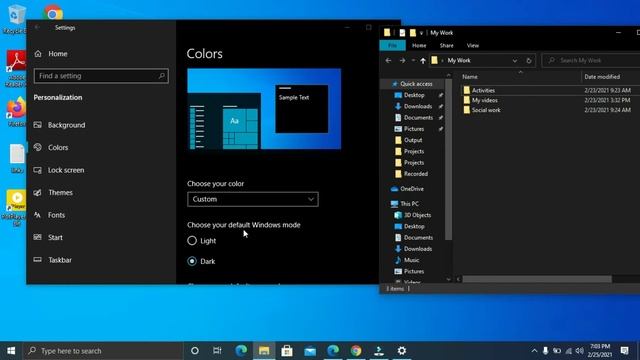Click the horizontal scrollbar in file list
The image size is (640, 360).
coord(537,279)
